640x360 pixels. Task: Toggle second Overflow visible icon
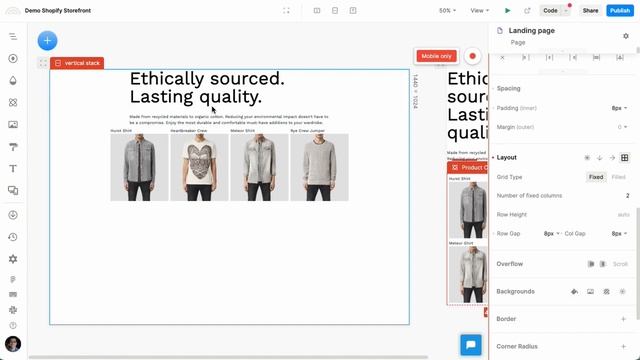point(603,264)
